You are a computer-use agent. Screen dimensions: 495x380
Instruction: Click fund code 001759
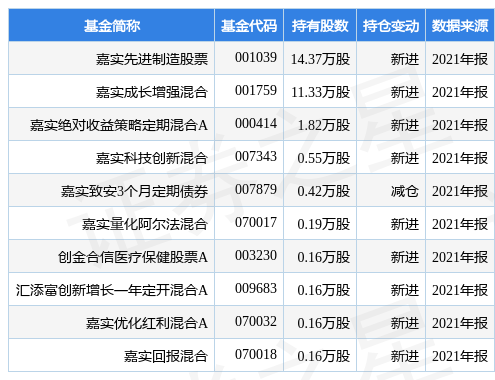point(256,91)
